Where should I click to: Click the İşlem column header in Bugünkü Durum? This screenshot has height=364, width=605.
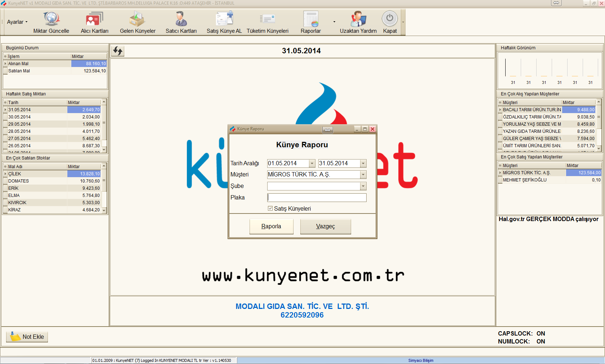[x=39, y=57]
